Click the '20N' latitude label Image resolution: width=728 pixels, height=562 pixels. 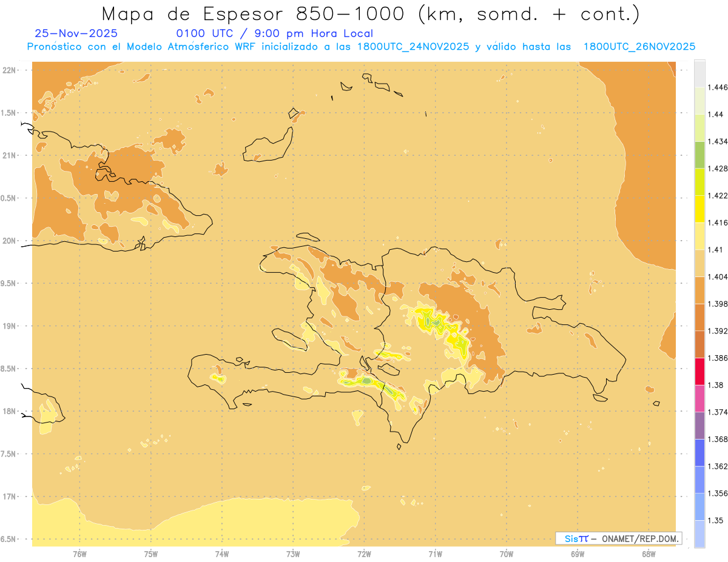click(9, 241)
